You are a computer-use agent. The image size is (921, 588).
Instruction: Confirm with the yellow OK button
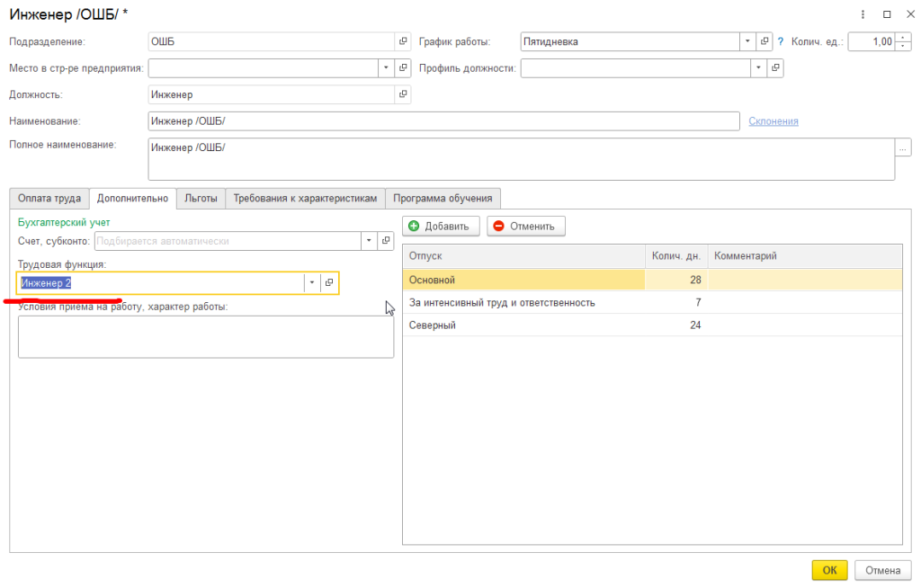tap(829, 570)
